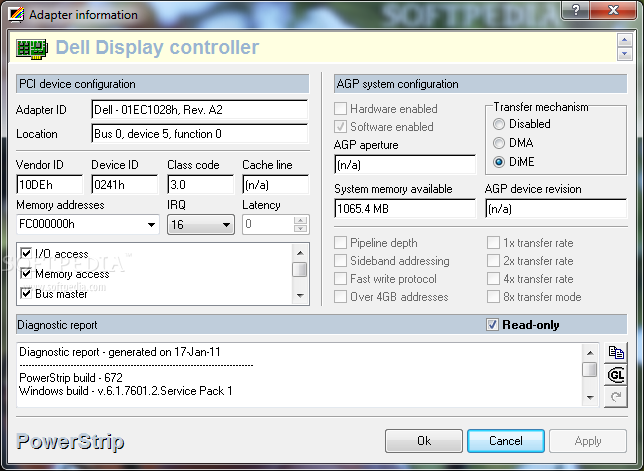This screenshot has height=471, width=644.
Task: Click the PowerStrip title bar icon
Action: pos(16,15)
